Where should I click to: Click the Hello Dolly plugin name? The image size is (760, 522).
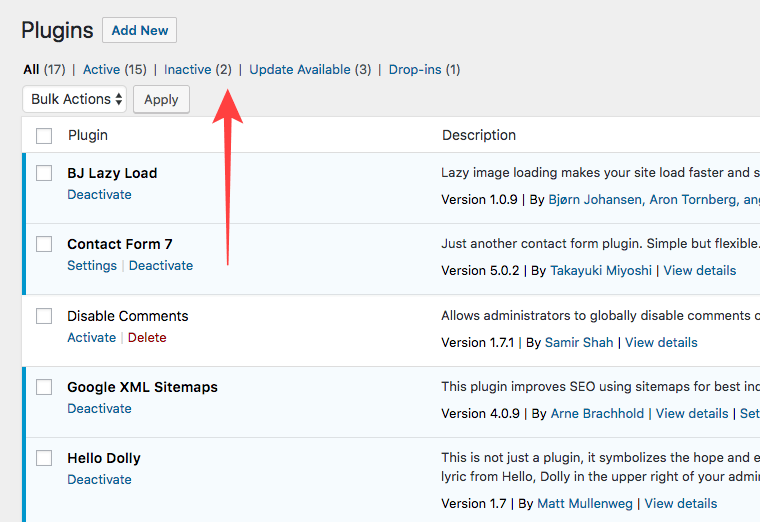[x=104, y=458]
